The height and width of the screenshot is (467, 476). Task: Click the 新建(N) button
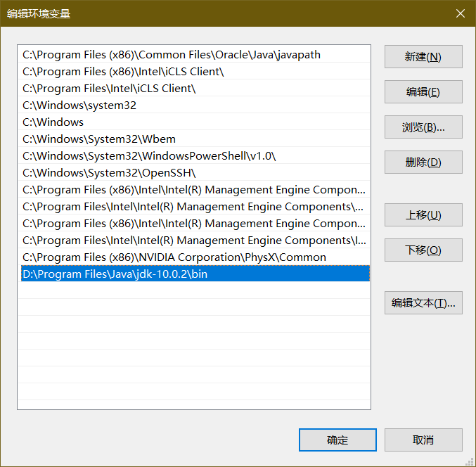point(423,57)
